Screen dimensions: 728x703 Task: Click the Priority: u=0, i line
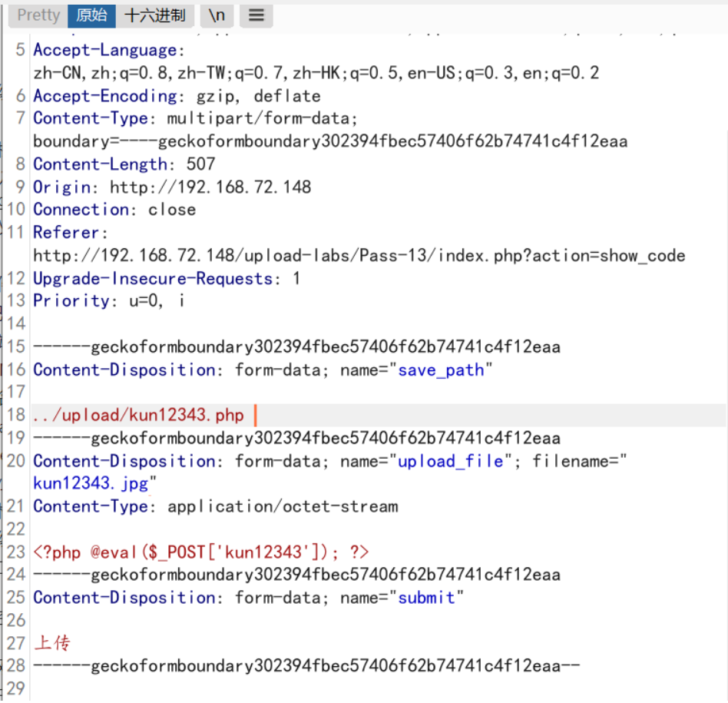click(109, 300)
